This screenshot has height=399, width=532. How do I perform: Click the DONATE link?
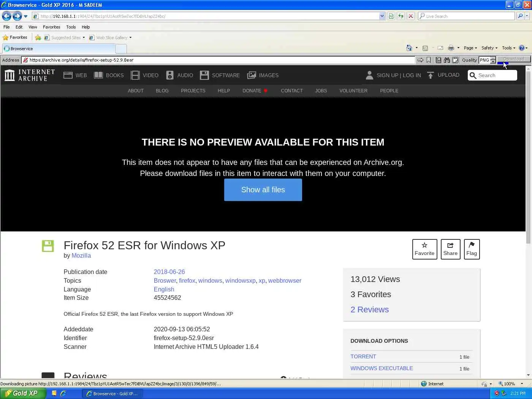point(255,91)
